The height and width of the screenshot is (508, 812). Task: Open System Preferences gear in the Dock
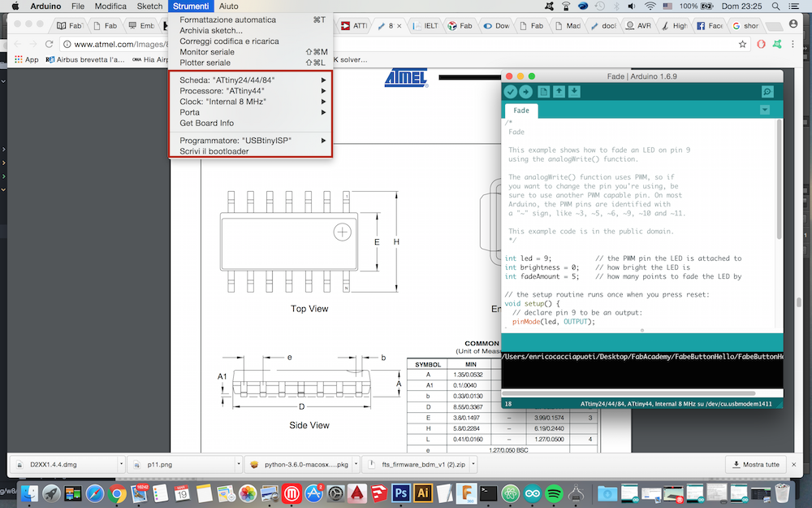coord(335,493)
